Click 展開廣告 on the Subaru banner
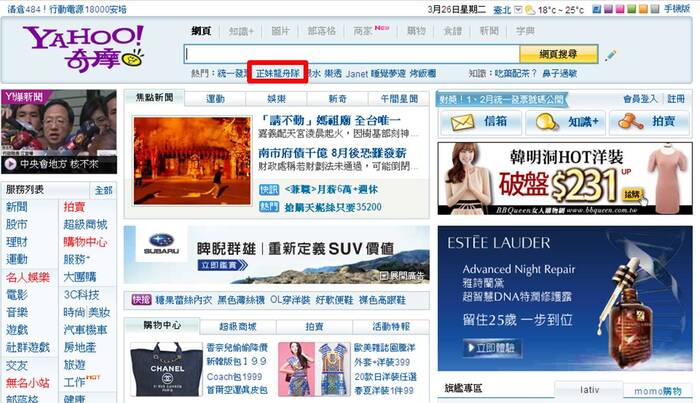The height and width of the screenshot is (403, 700). coord(402,276)
